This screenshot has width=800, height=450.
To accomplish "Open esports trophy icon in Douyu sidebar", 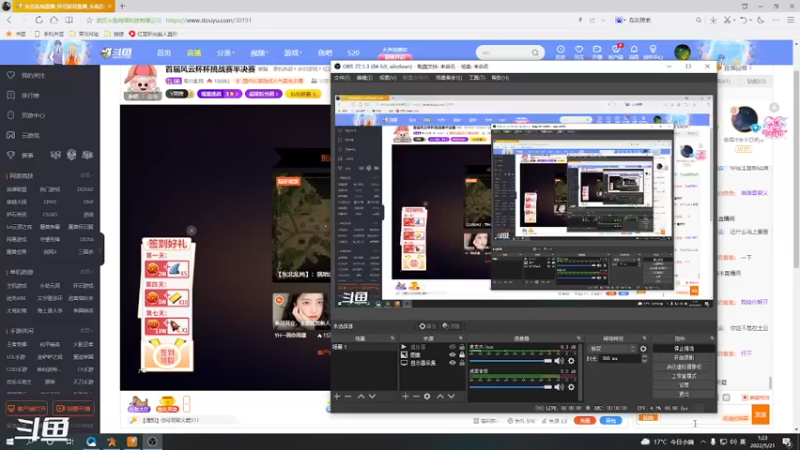I will pyautogui.click(x=11, y=155).
